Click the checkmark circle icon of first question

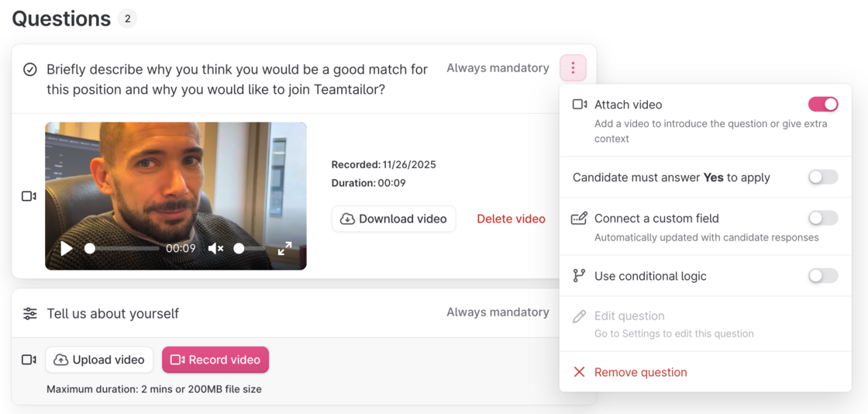tap(30, 70)
